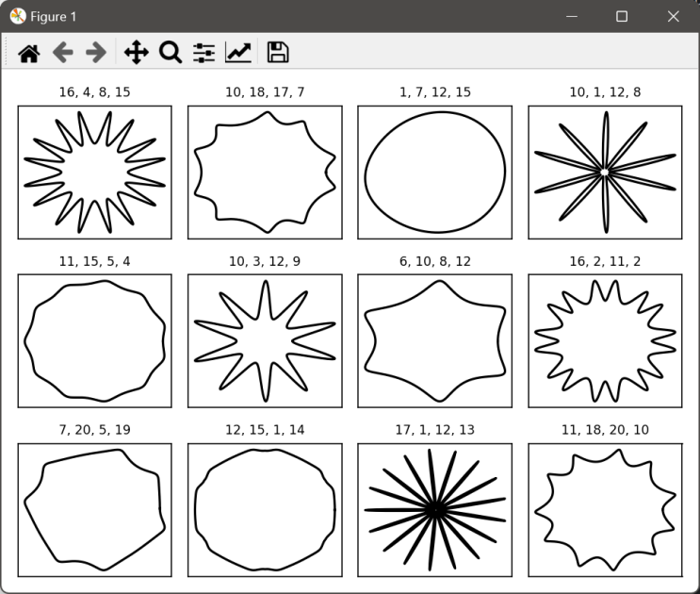Screen dimensions: 700x594
Task: Go forward to next view arrow
Action: pos(96,53)
